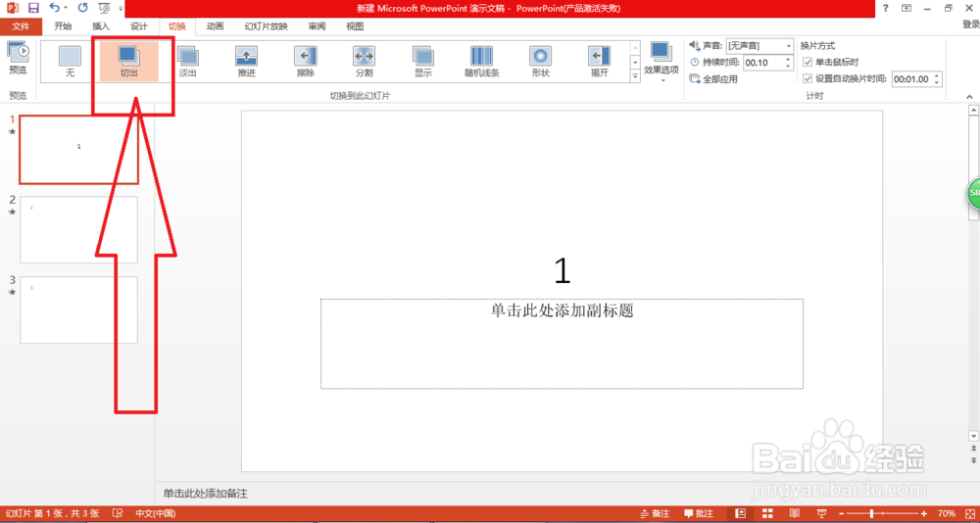Select slide 2 thumbnail

coord(78,230)
